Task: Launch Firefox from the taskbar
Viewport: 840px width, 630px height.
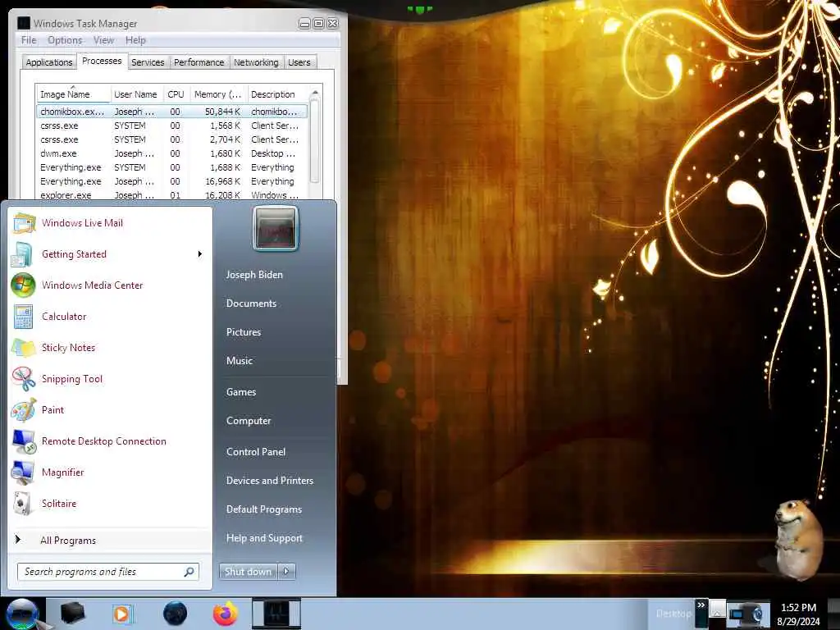Action: (x=226, y=614)
